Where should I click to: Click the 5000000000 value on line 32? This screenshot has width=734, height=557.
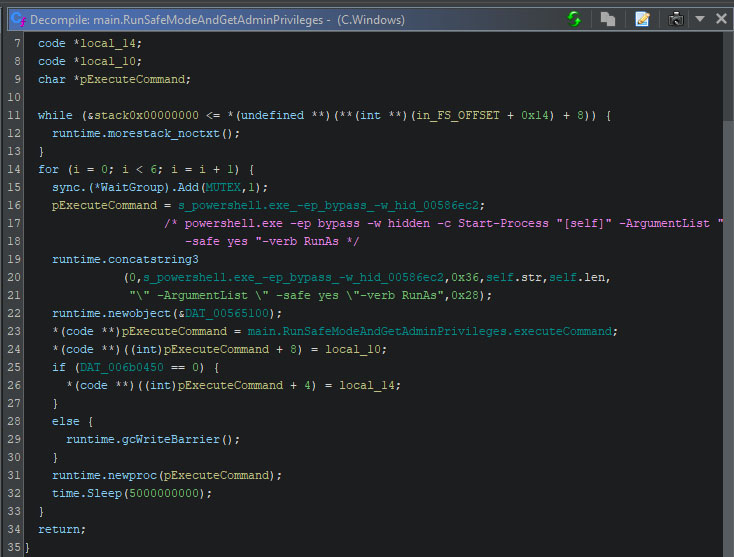[x=164, y=493]
